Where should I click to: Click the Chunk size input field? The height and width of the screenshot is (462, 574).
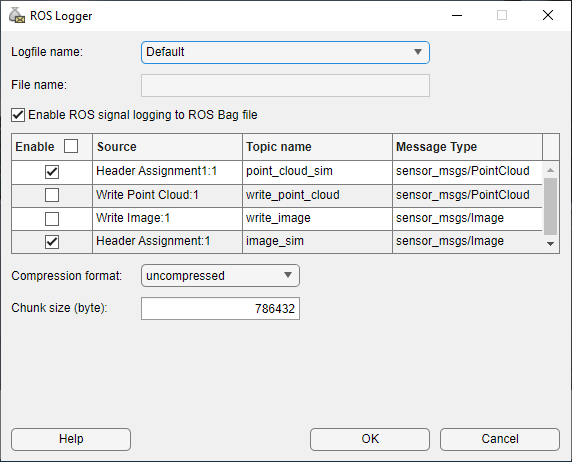[220, 309]
